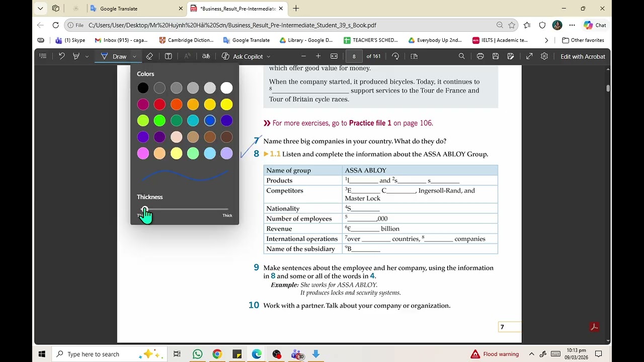Open Edge settings and more menu

click(572, 25)
